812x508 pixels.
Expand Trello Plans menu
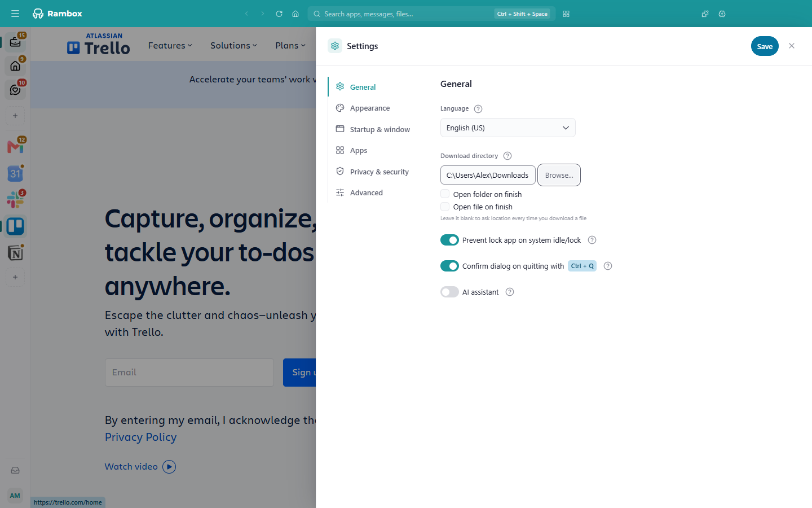tap(290, 46)
